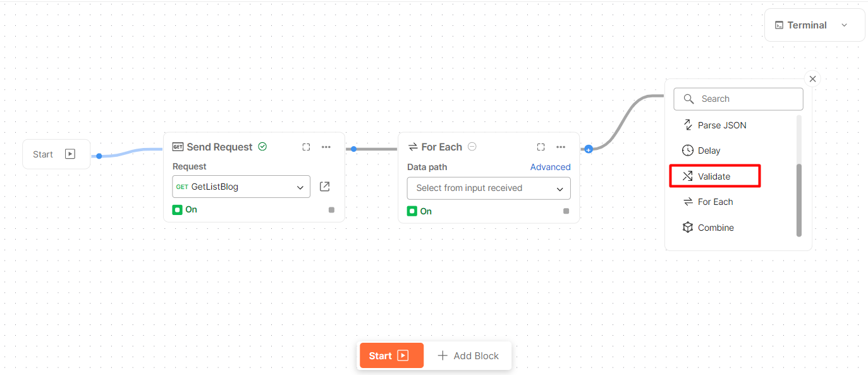Choose Parse JSON from the block list
868x375 pixels.
(722, 125)
